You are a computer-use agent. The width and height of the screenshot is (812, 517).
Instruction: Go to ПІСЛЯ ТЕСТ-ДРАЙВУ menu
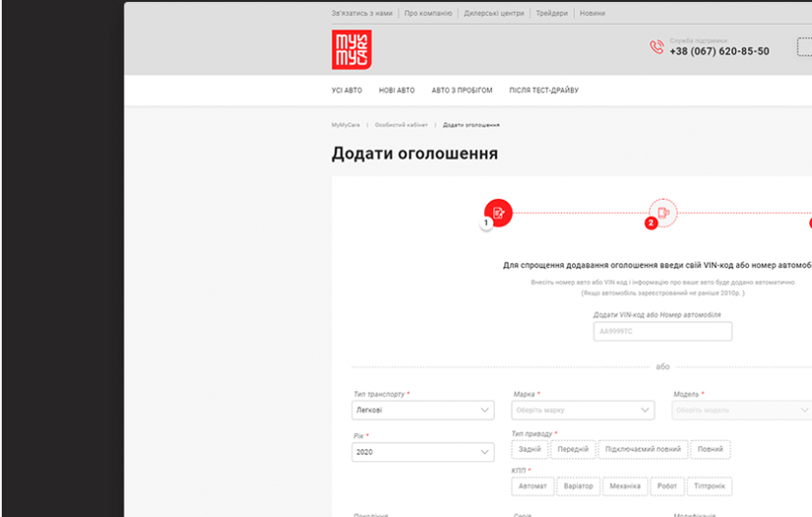click(x=543, y=91)
